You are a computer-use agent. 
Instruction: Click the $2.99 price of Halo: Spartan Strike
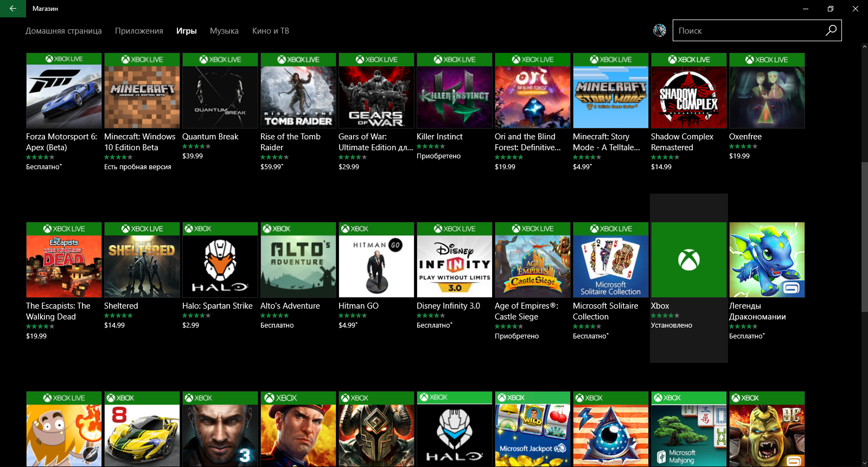[x=191, y=325]
